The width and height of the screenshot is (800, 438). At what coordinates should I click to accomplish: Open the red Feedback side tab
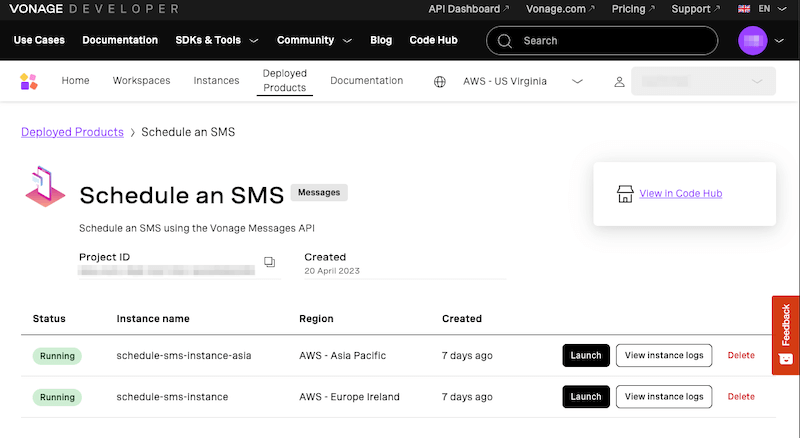[786, 335]
